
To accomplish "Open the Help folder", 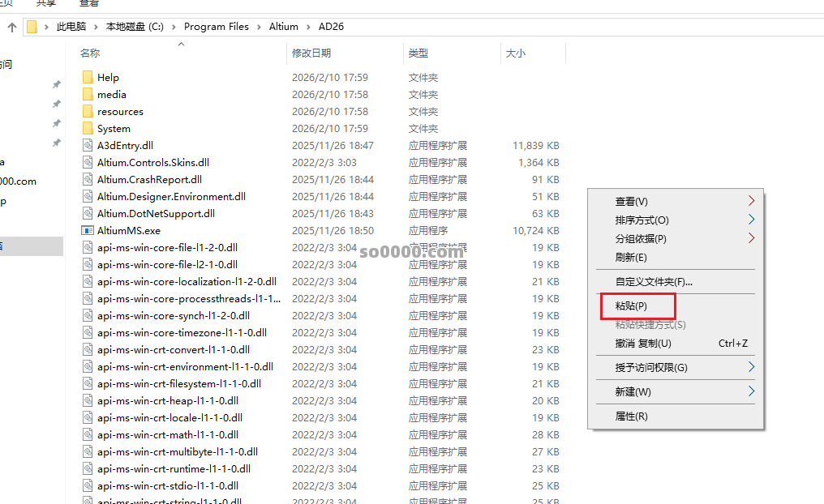I will point(88,77).
